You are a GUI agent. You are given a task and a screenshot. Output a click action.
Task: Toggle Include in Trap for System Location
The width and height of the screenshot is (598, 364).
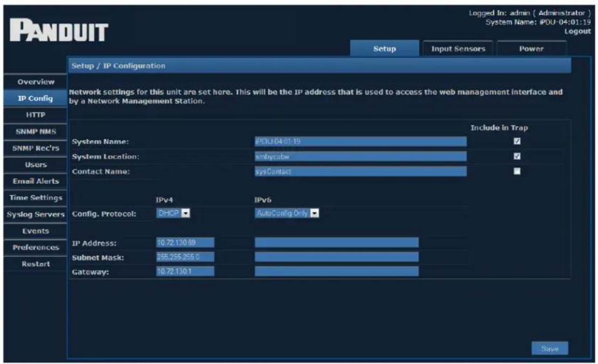click(517, 156)
